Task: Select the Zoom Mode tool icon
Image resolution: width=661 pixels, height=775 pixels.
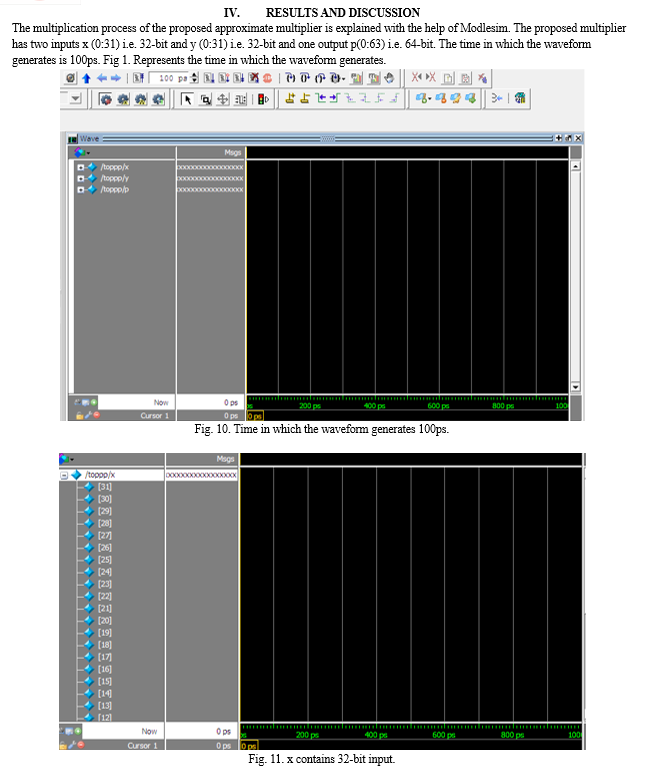Action: (205, 99)
